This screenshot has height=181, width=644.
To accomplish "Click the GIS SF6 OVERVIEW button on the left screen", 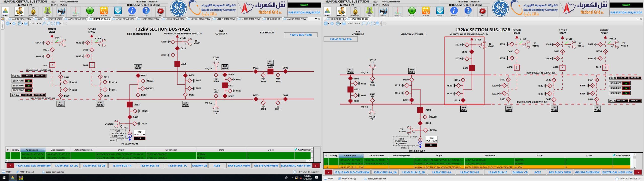I will pos(266,166).
